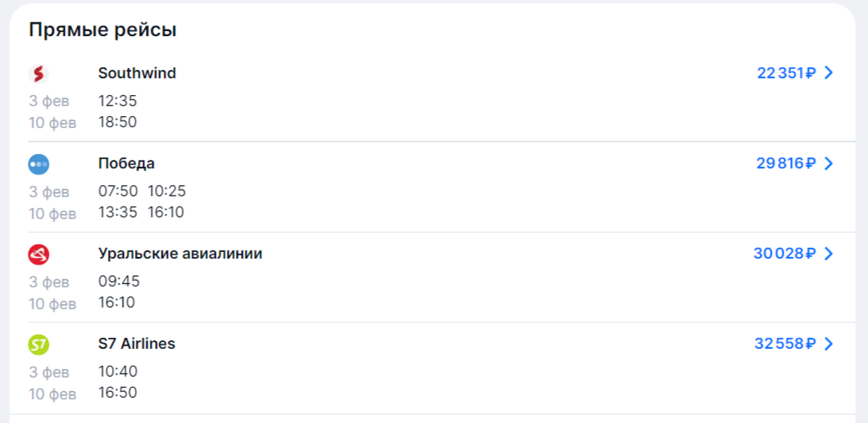Select the Southwind 12:35 departure time

117,101
